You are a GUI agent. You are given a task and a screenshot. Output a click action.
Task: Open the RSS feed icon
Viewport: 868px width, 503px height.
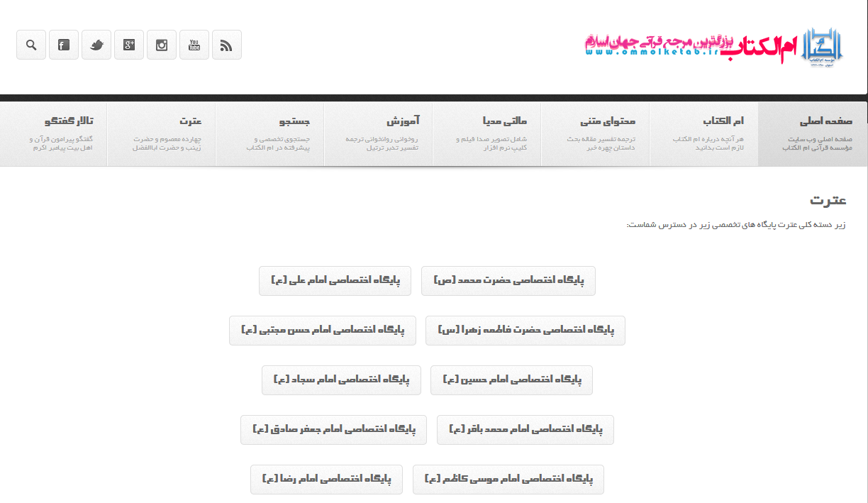(227, 45)
